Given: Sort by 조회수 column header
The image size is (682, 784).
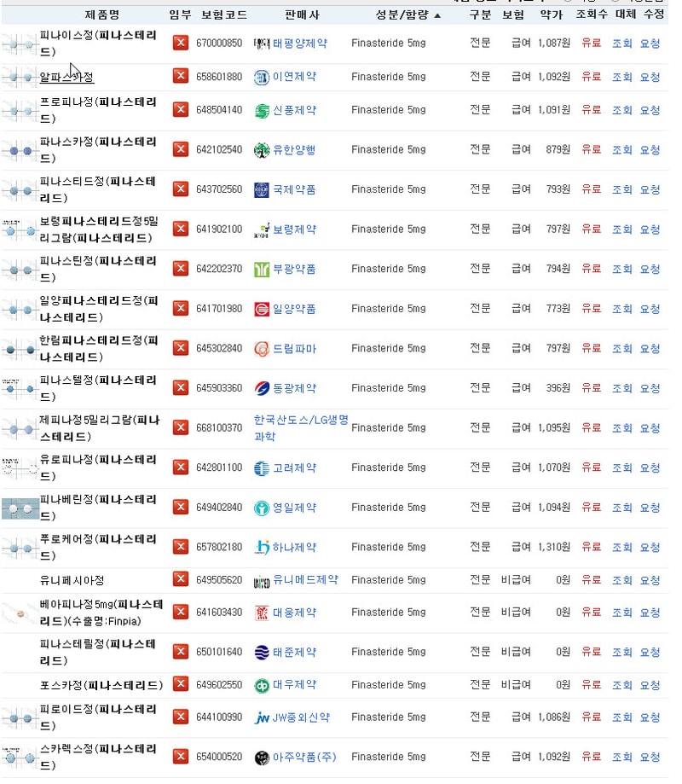Looking at the screenshot, I should (x=592, y=15).
